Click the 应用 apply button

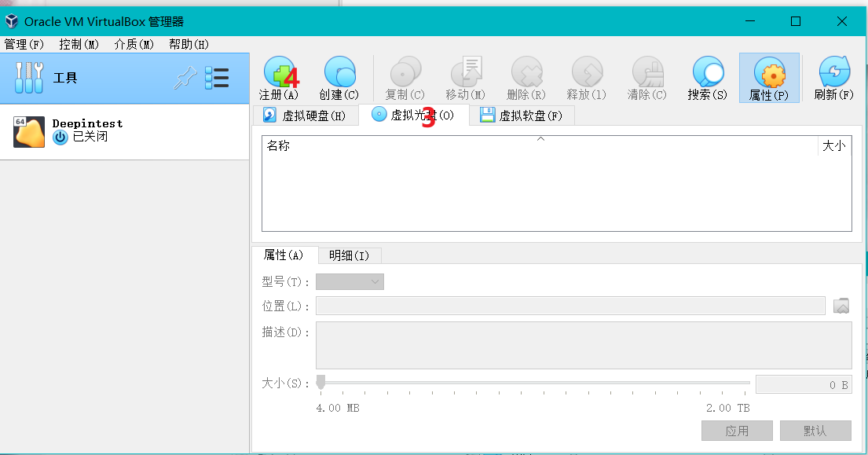(737, 431)
